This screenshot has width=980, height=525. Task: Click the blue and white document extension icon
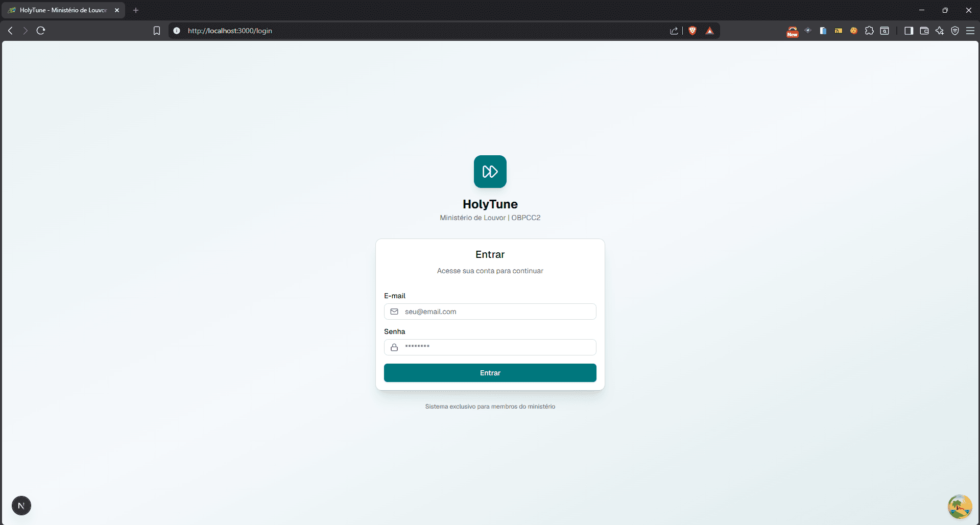[x=823, y=31]
